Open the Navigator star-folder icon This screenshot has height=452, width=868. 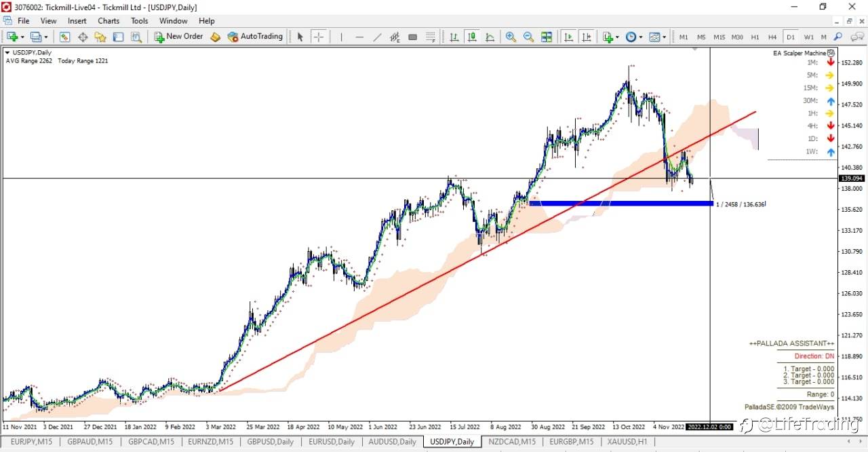click(100, 37)
